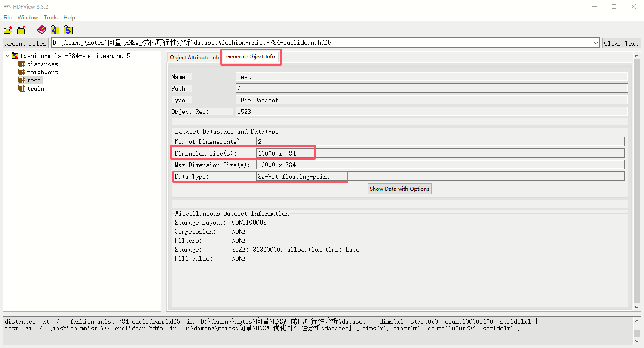Click the HDF4 library version icon

[x=55, y=30]
